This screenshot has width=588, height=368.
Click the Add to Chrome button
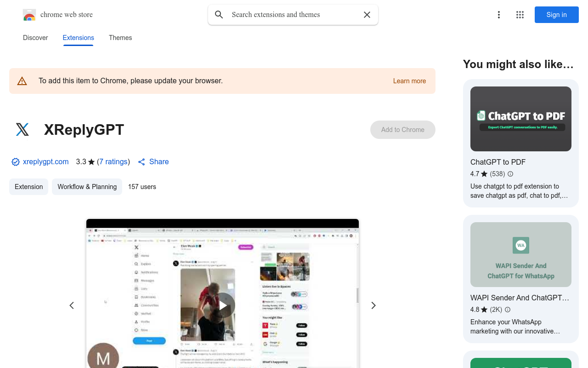point(403,130)
